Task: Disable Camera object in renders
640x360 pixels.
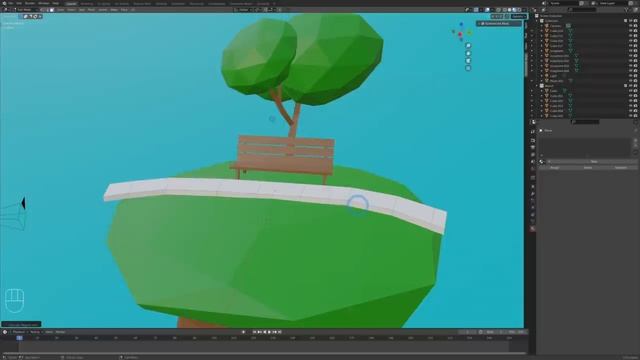Action: coord(636,26)
